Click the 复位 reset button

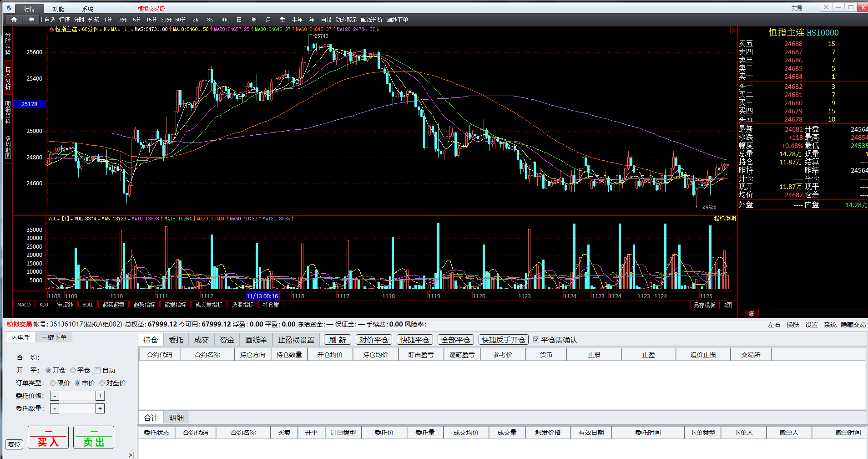[x=14, y=444]
